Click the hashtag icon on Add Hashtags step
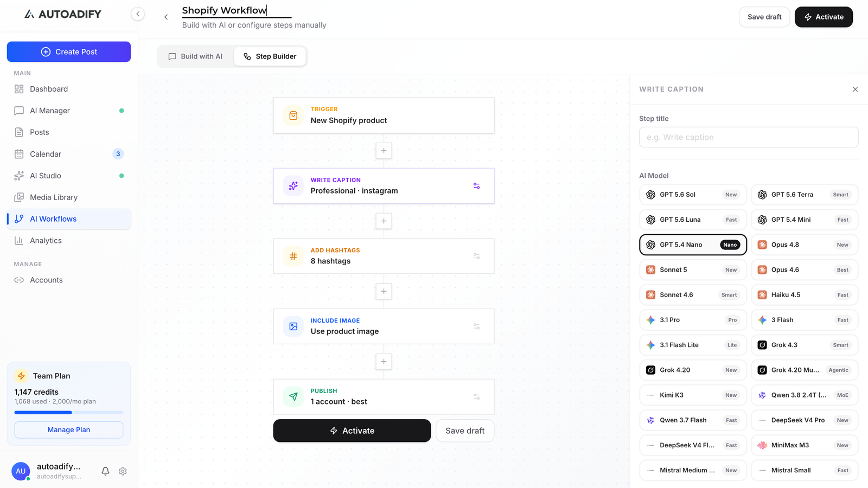This screenshot has width=868, height=488. pos(293,256)
